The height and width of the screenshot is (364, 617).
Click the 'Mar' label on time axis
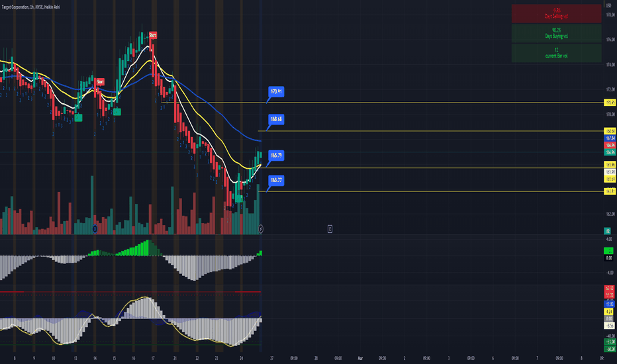[360, 359]
